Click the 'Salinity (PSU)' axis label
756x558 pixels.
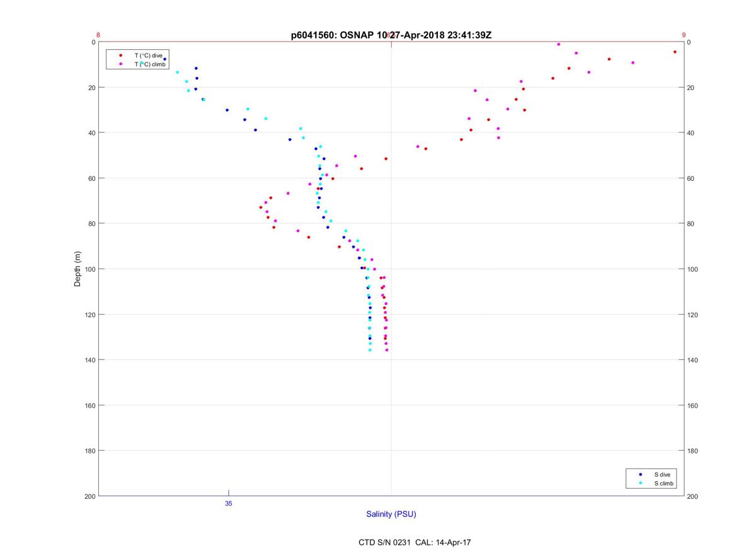point(391,514)
